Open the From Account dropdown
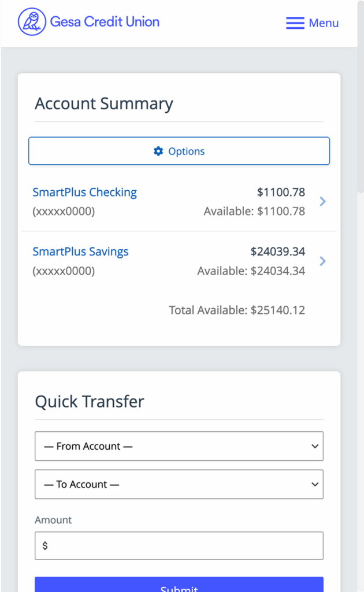The image size is (364, 592). [x=179, y=446]
